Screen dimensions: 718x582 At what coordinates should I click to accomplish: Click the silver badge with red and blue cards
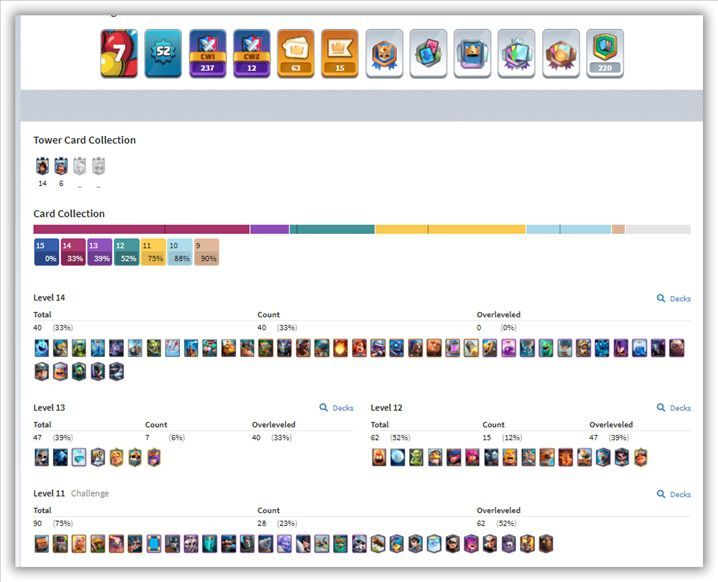pos(428,53)
